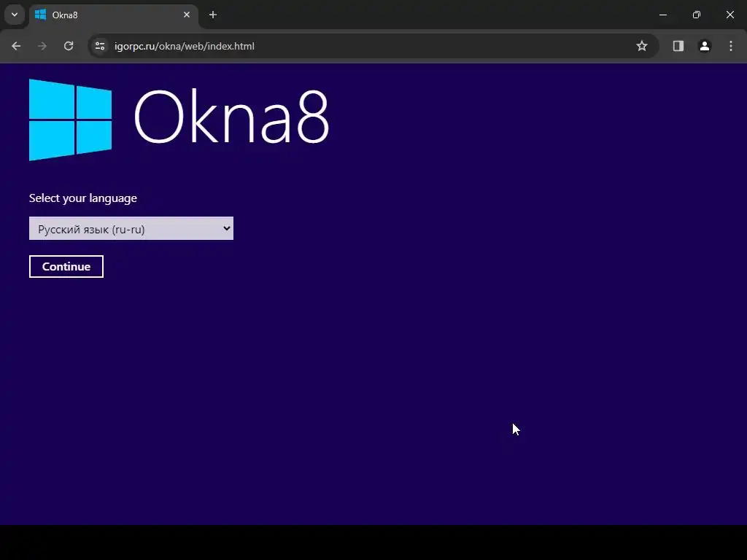
Task: Open the browser side panel
Action: (x=678, y=46)
